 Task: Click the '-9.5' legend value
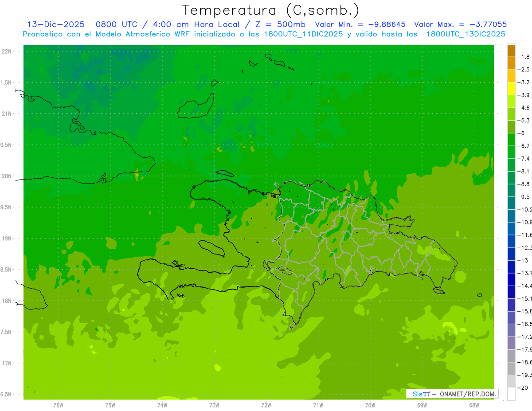click(524, 196)
